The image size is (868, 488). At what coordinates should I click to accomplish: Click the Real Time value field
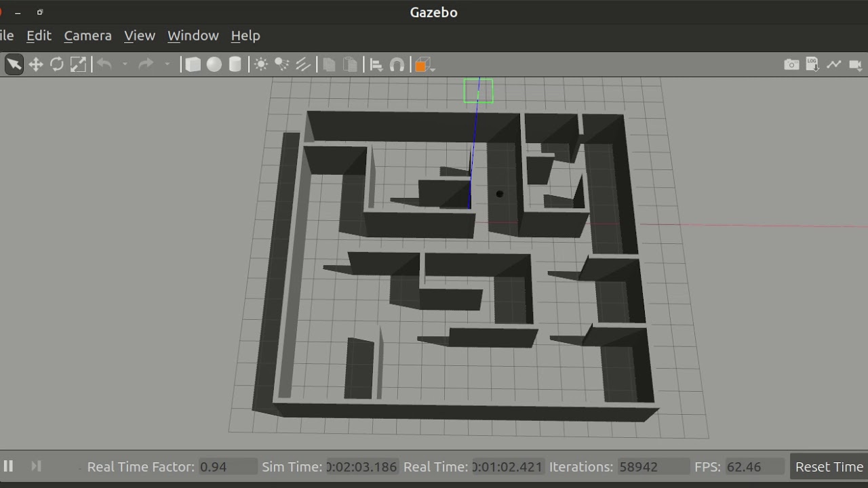coord(509,466)
